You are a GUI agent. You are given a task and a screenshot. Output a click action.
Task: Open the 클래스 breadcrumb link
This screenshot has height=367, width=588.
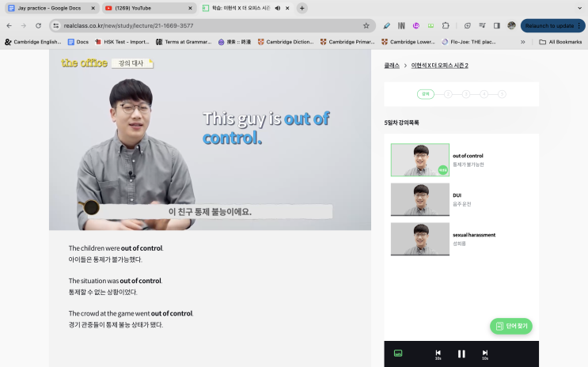[x=392, y=65]
